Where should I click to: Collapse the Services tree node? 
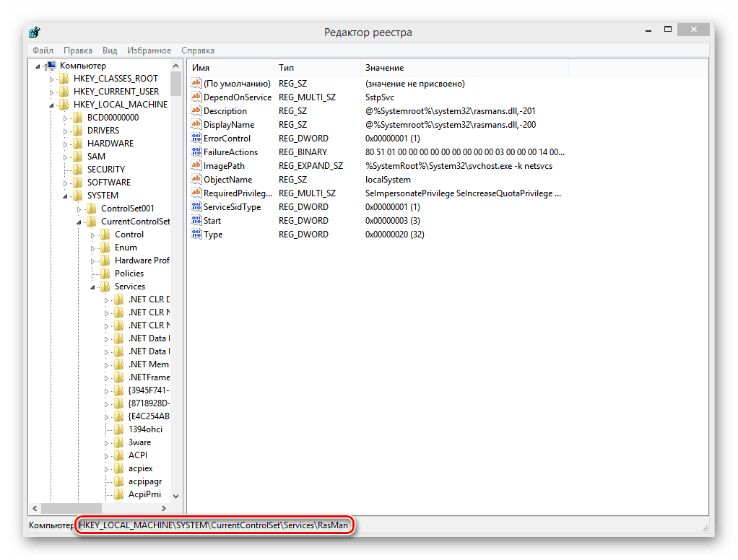[x=92, y=287]
